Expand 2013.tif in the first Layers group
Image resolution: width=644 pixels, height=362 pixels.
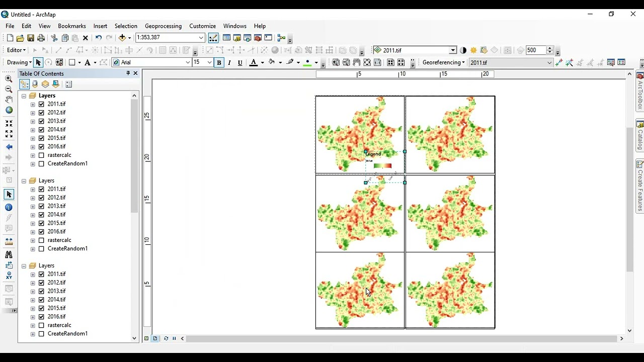pos(33,121)
